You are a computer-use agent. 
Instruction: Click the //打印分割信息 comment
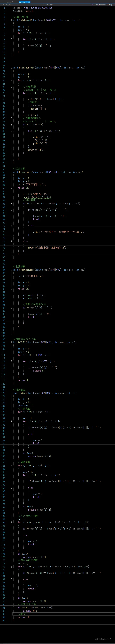tap(32, 118)
